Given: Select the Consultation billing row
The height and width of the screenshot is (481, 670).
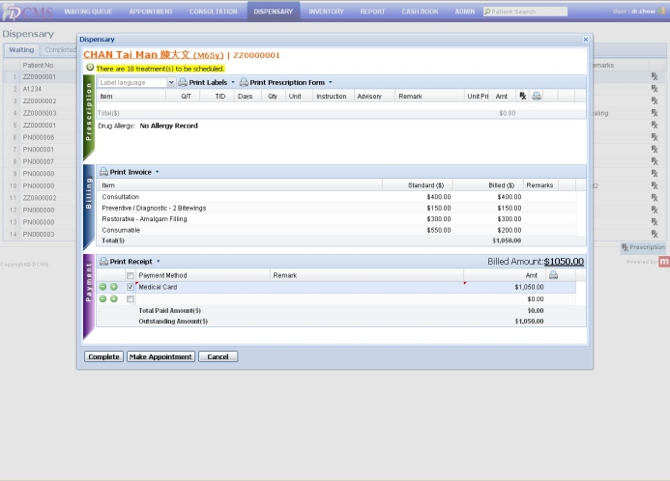Looking at the screenshot, I should [337, 197].
